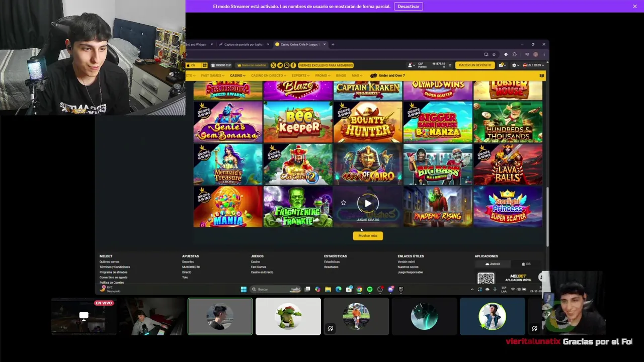
Task: Click the Melbet app QR code
Action: 486,279
